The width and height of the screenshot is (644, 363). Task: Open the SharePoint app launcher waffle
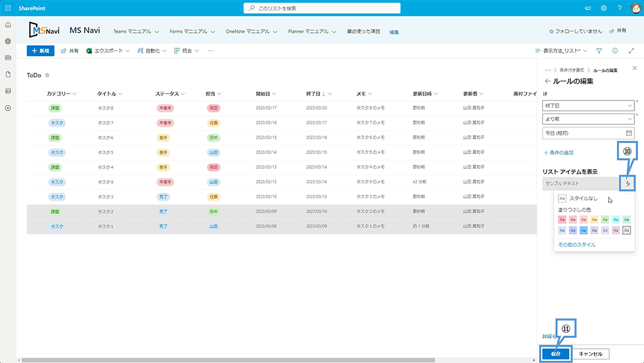[8, 8]
